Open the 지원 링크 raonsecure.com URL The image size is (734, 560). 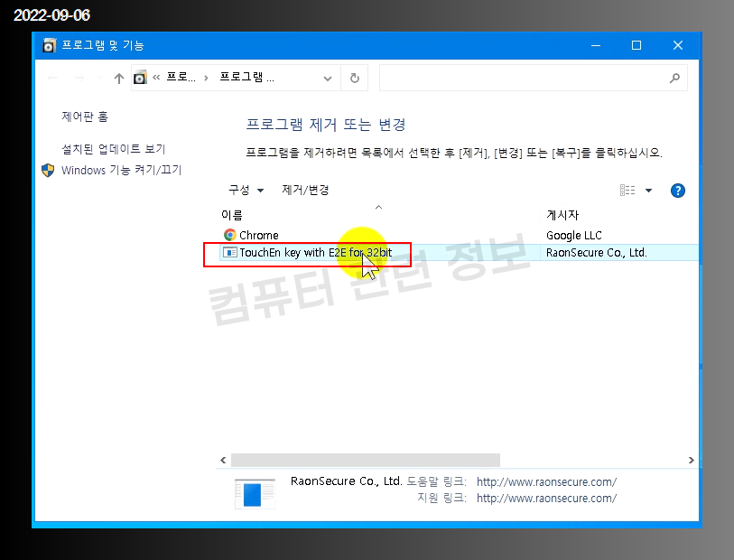[x=546, y=499]
